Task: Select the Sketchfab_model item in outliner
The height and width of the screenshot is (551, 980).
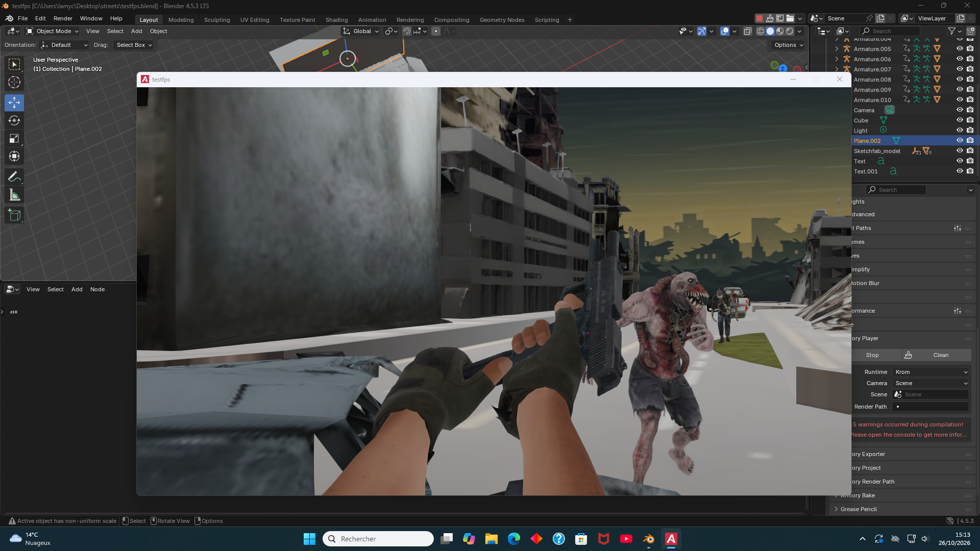Action: pos(877,151)
